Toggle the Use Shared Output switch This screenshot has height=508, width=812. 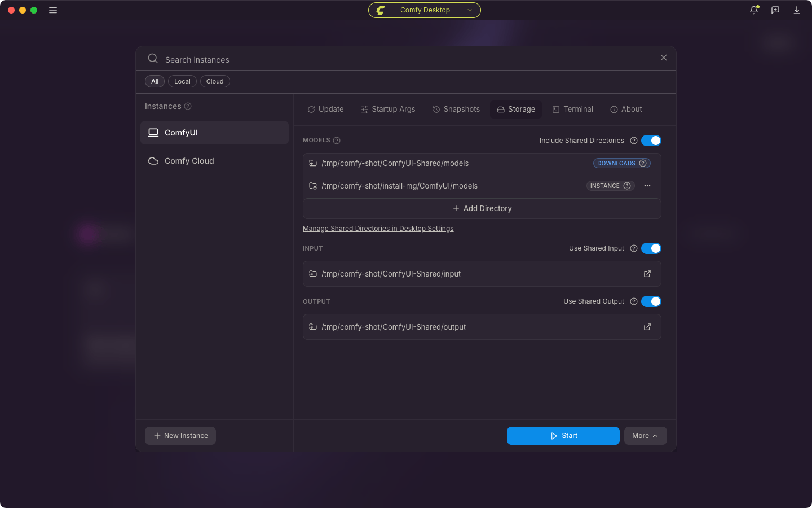pyautogui.click(x=651, y=301)
